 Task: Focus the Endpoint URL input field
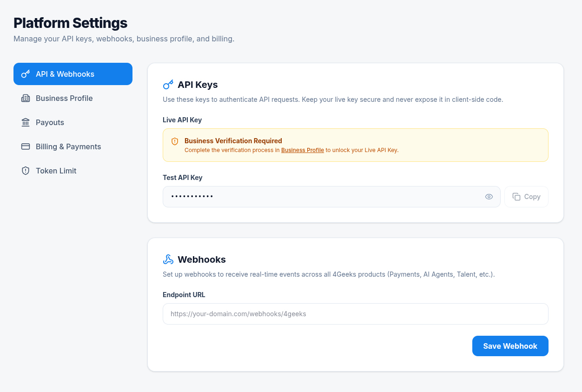356,313
